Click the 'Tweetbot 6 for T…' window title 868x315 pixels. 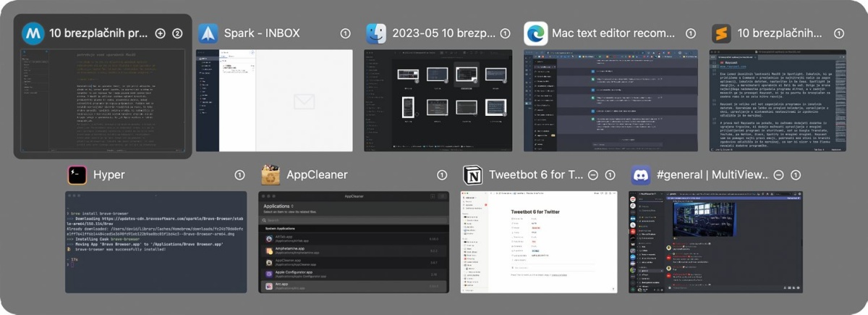[536, 175]
